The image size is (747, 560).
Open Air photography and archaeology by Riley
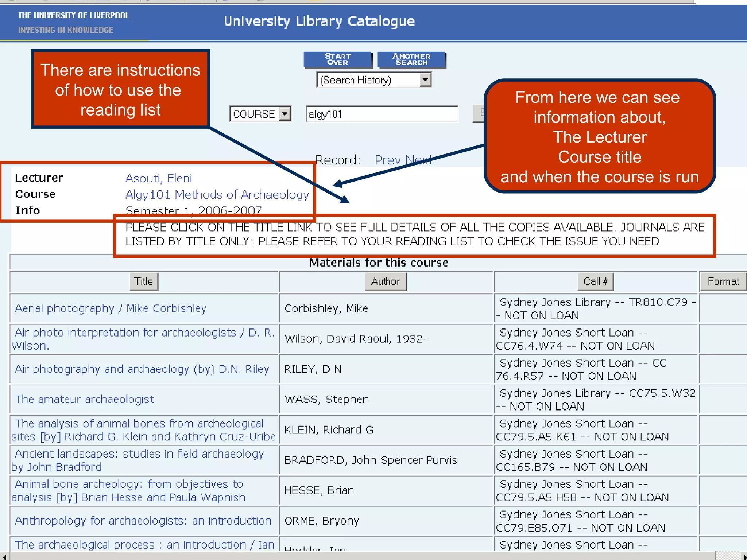pos(142,369)
